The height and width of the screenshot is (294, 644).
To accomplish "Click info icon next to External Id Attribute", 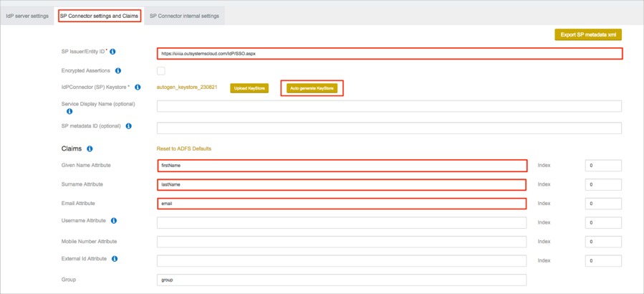I will tap(115, 259).
